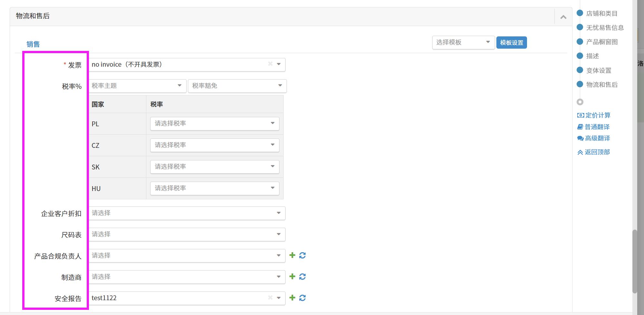Image resolution: width=644 pixels, height=315 pixels.
Task: Click the 模板设置 button
Action: point(512,43)
